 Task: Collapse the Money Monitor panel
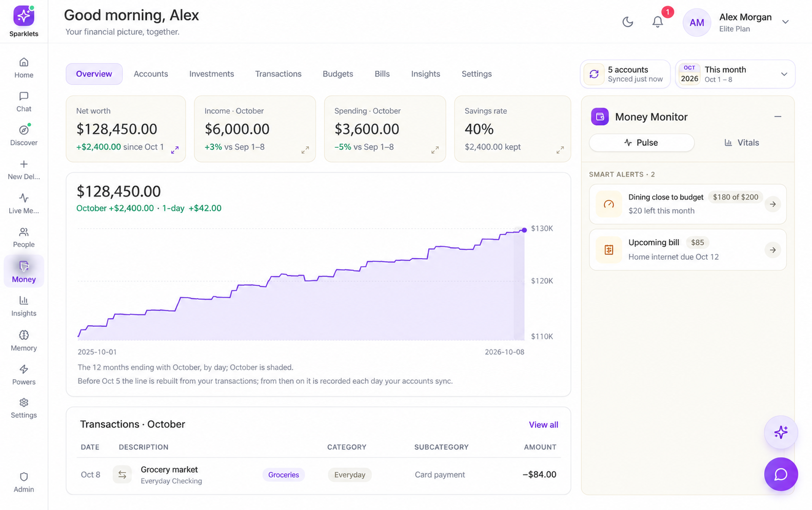[778, 116]
